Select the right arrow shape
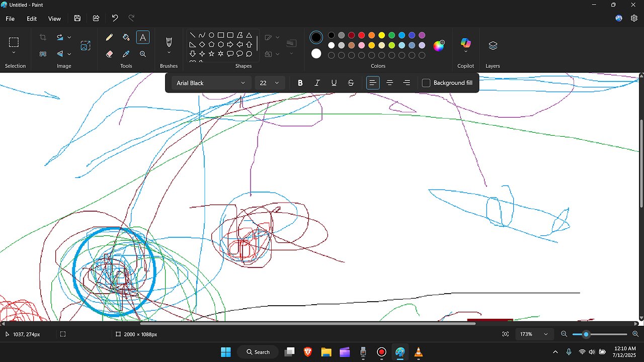Screen dimensions: 644x362 pyautogui.click(x=230, y=44)
